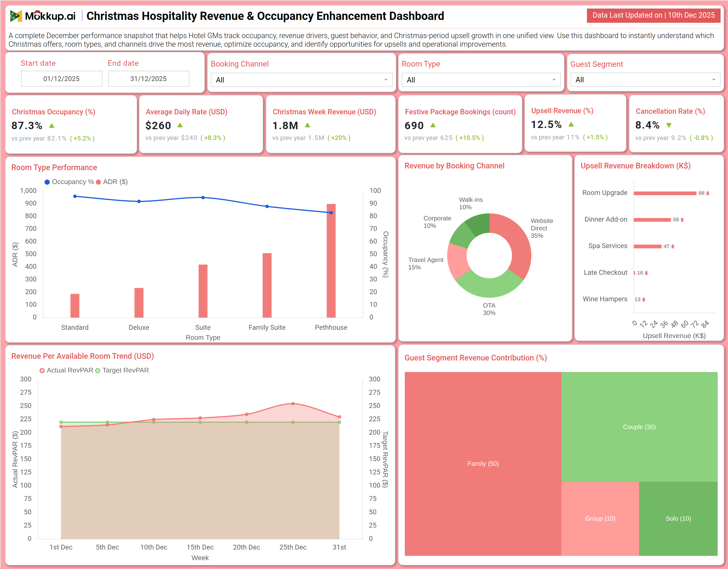Click the Christmas Occupancy (%) card title
728x569 pixels.
(x=54, y=112)
